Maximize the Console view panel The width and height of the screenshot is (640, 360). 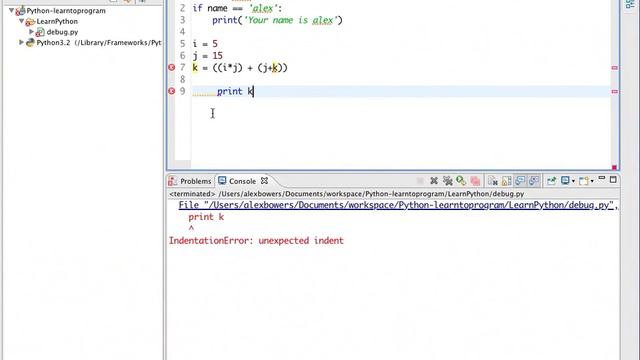(613, 180)
